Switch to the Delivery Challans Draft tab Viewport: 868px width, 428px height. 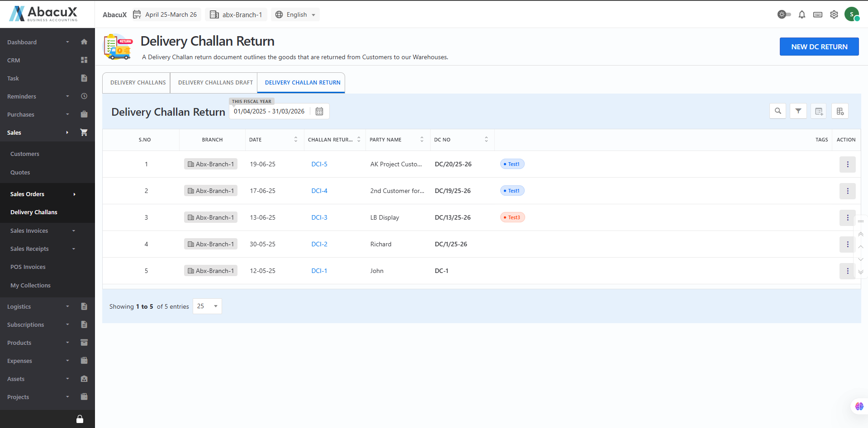click(x=215, y=83)
